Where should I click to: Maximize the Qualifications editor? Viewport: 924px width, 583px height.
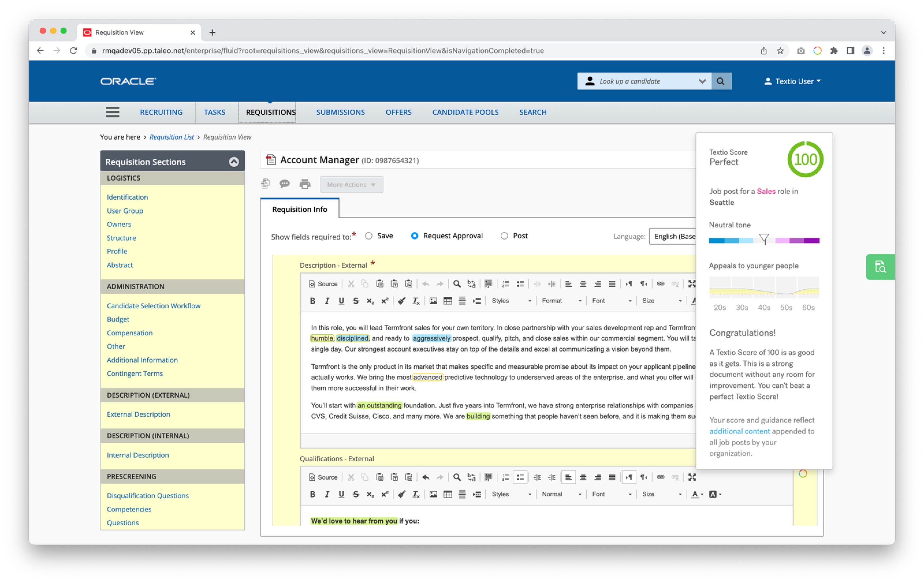tap(692, 477)
